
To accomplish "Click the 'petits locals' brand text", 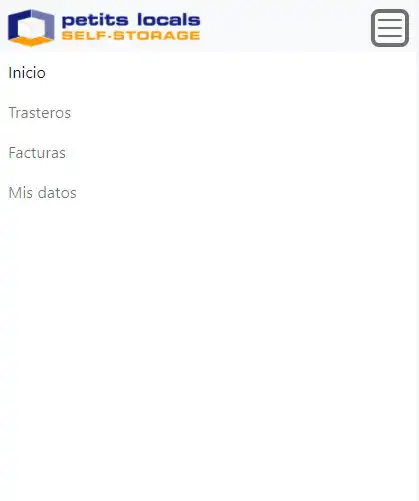I will (x=131, y=20).
